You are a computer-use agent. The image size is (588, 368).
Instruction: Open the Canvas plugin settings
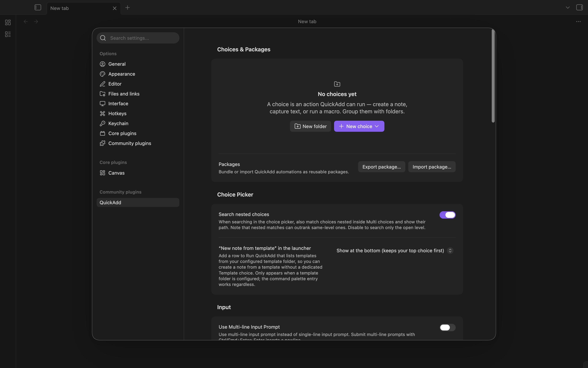[x=138, y=173]
